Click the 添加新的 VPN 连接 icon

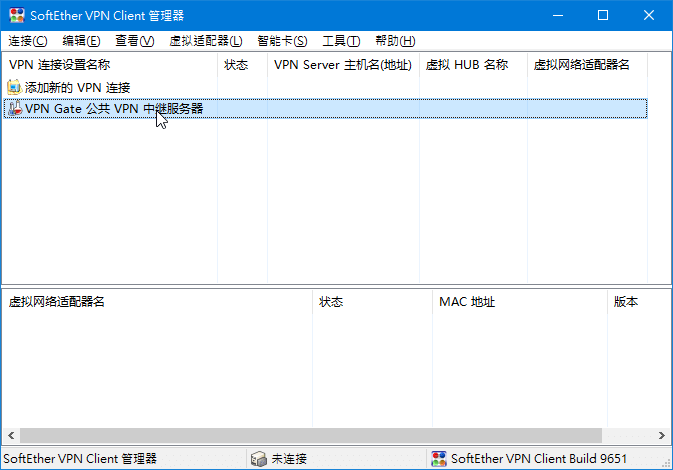click(x=14, y=88)
